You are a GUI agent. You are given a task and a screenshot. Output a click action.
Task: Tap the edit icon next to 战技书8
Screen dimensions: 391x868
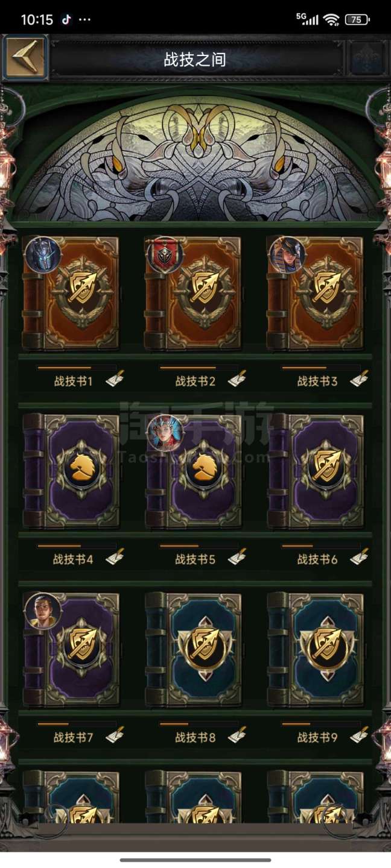tap(237, 735)
